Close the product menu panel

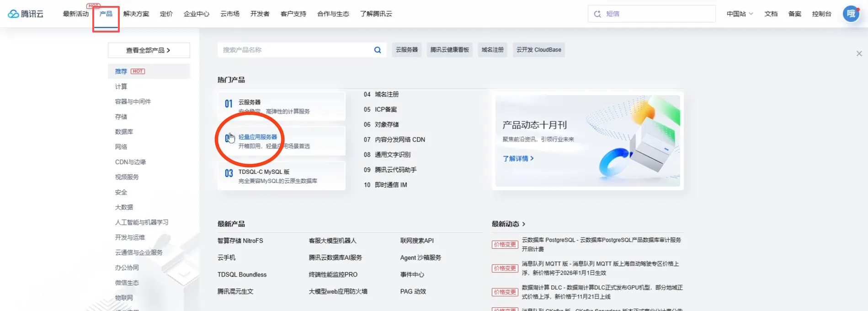pyautogui.click(x=859, y=54)
